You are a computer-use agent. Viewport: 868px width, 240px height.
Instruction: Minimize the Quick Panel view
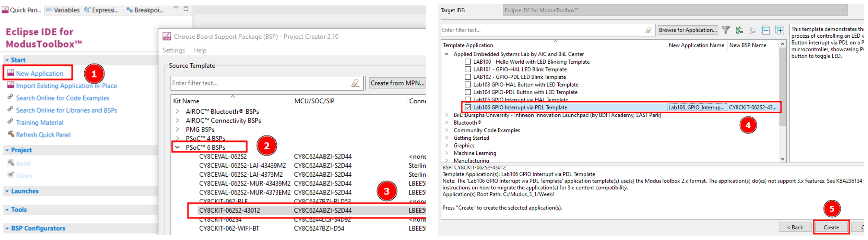[176, 8]
